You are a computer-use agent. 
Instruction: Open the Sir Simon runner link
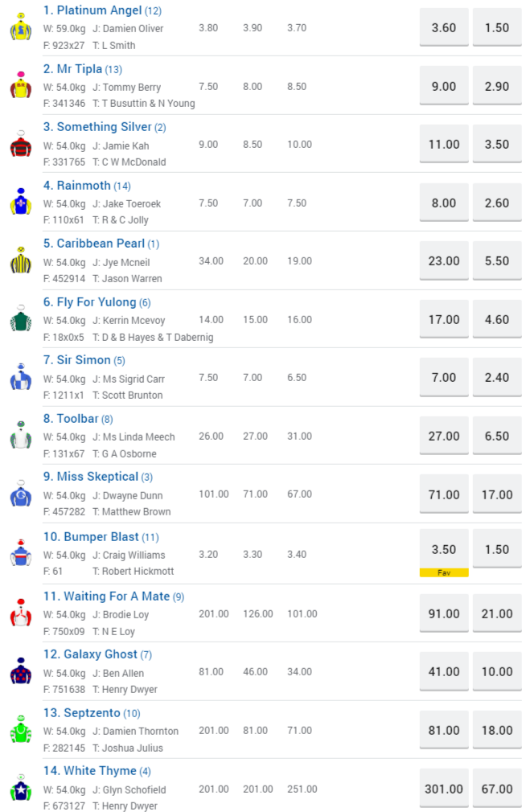(84, 360)
